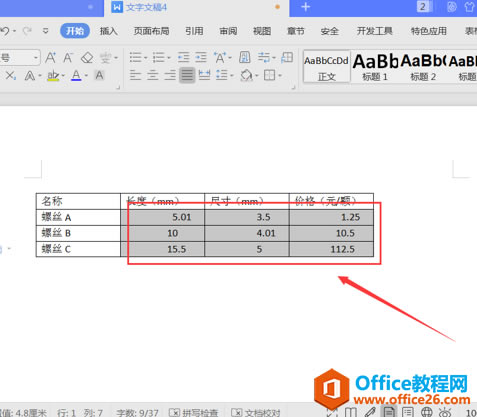Click the character shading A icon
This screenshot has height=417, width=477.
point(99,75)
